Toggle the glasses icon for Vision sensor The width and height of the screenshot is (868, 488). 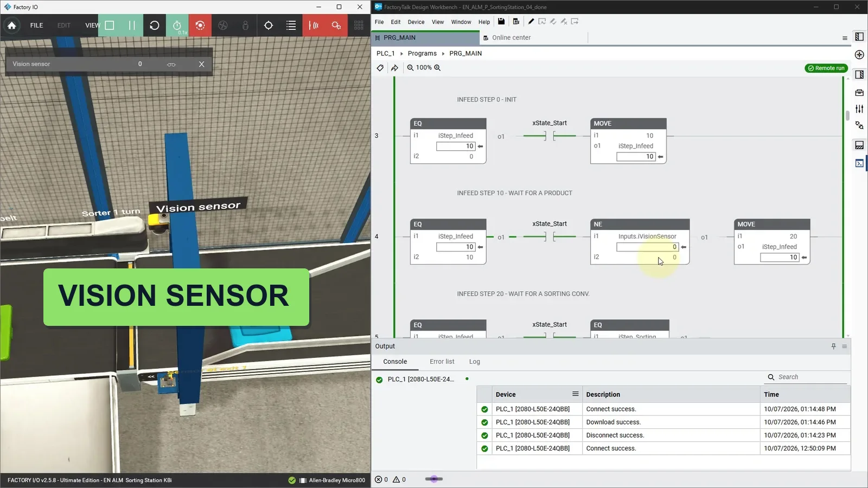click(x=171, y=65)
